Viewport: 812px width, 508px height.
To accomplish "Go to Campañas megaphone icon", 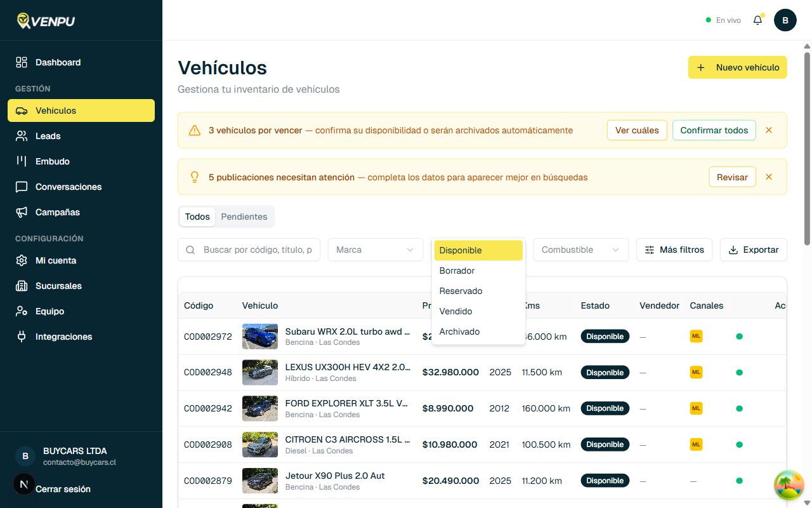I will (22, 212).
